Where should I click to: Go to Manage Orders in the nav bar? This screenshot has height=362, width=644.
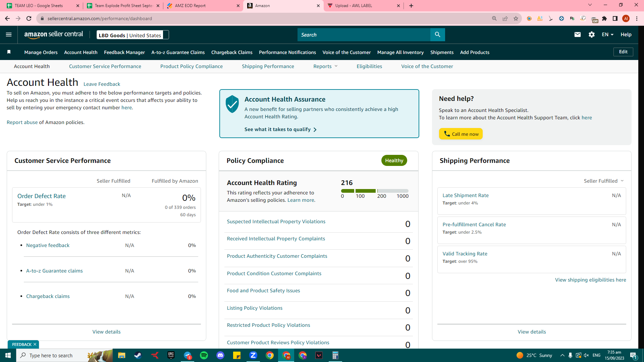[x=41, y=52]
